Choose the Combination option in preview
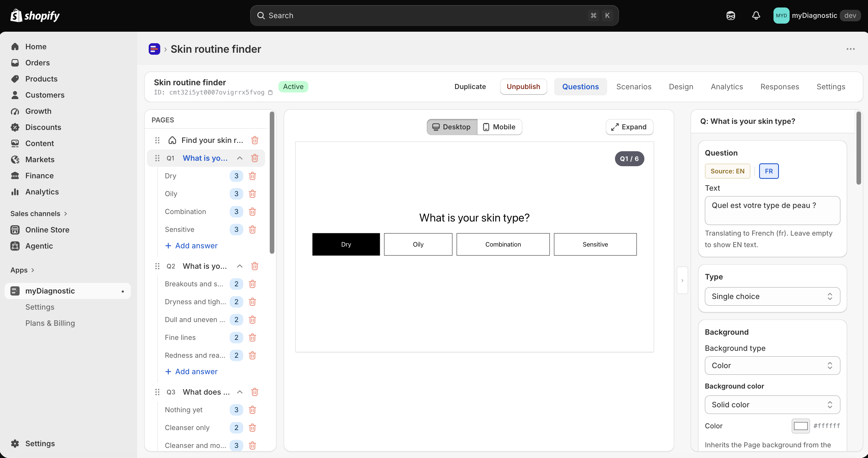This screenshot has height=458, width=868. [x=503, y=244]
